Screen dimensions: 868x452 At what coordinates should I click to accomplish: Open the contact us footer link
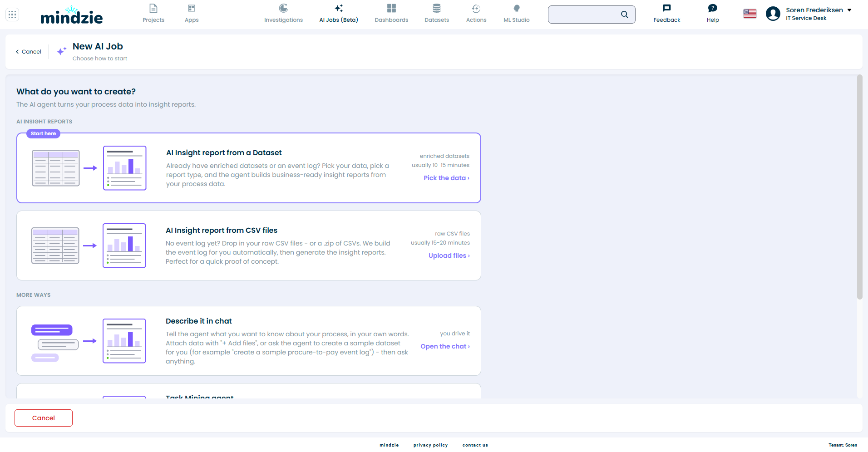pyautogui.click(x=475, y=445)
